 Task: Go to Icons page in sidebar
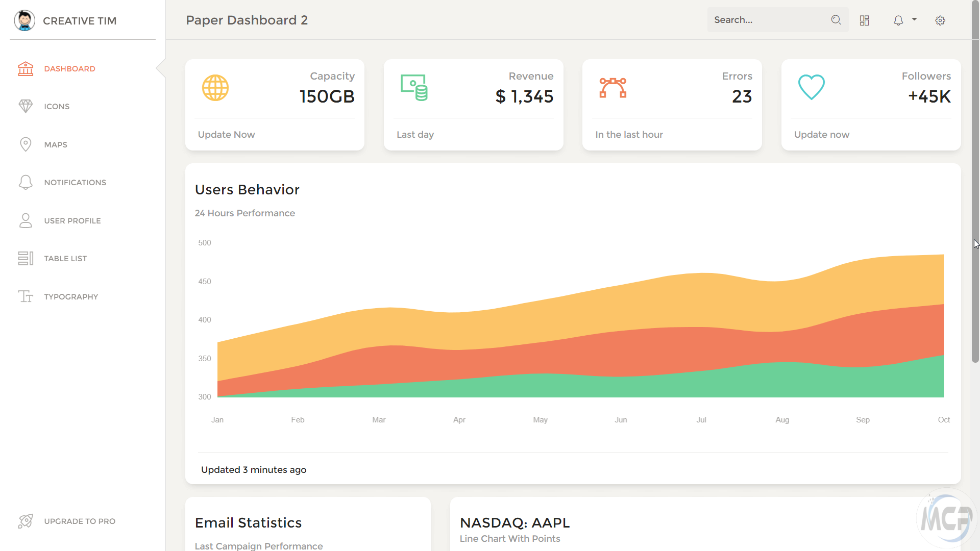point(57,107)
